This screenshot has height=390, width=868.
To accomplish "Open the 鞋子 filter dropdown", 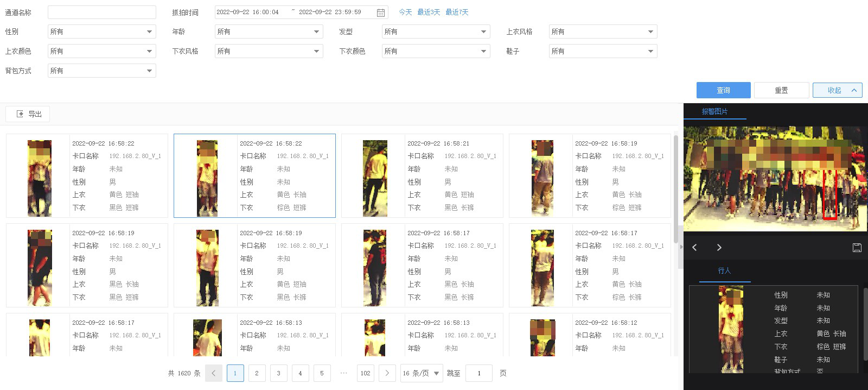I will (603, 51).
